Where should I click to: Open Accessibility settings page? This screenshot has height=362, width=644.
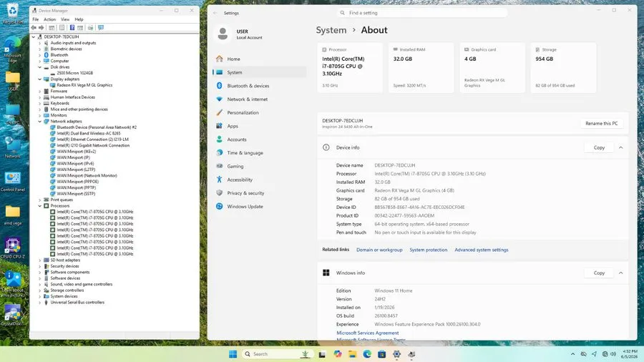pos(260,180)
